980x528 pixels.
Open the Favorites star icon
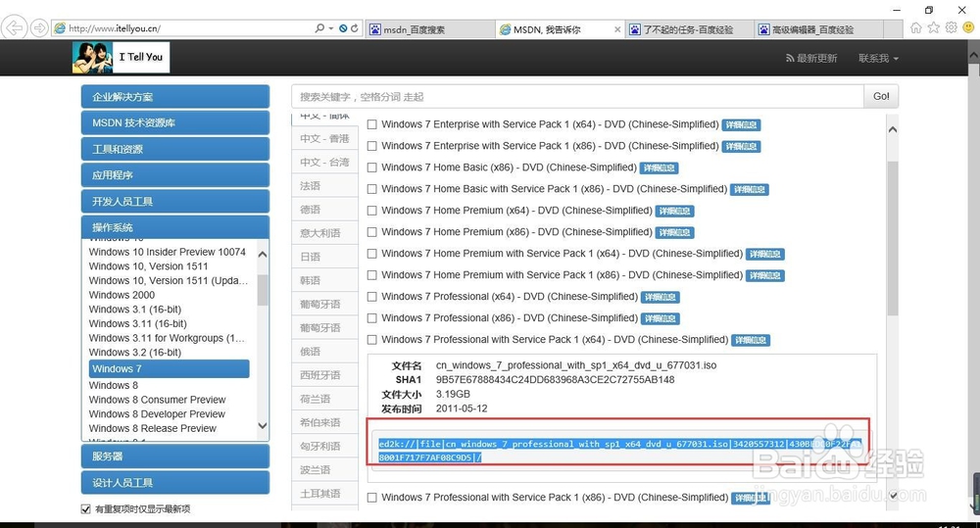[x=933, y=27]
